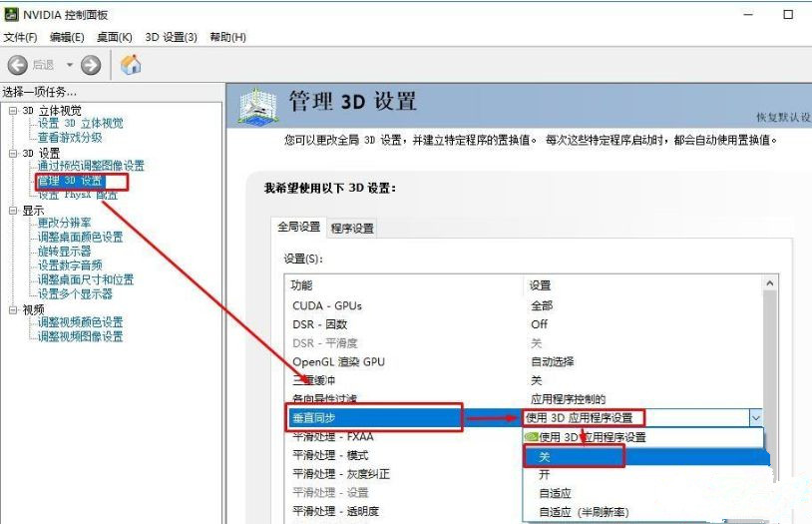
Task: Click the Forward arrow navigation icon
Action: 91,65
